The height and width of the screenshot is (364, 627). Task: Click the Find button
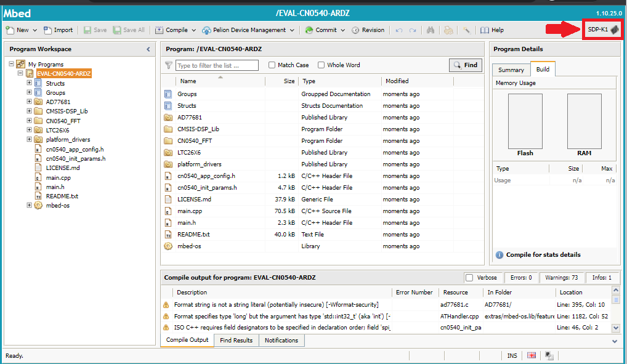[x=466, y=65]
